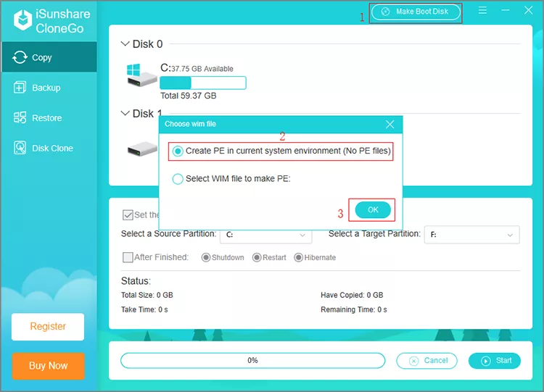This screenshot has width=544, height=392.
Task: Click the 'Remaining Time: 0 s' status
Action: 353,309
